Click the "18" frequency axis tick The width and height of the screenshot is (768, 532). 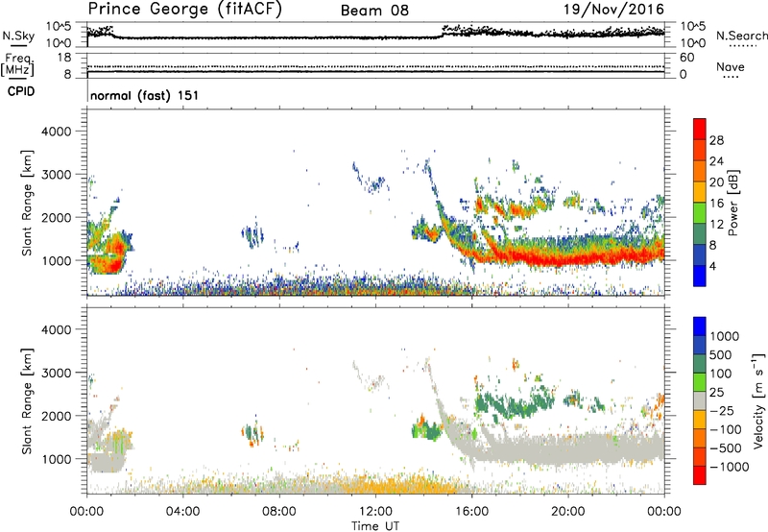click(64, 58)
